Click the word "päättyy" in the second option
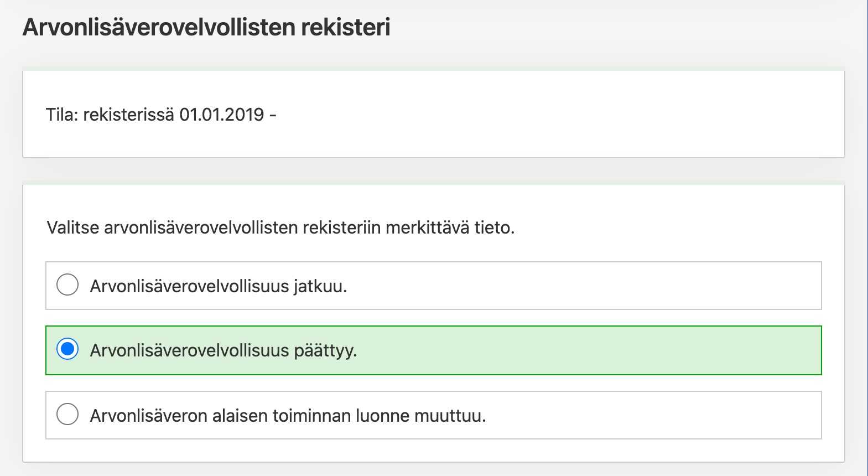 (x=325, y=351)
